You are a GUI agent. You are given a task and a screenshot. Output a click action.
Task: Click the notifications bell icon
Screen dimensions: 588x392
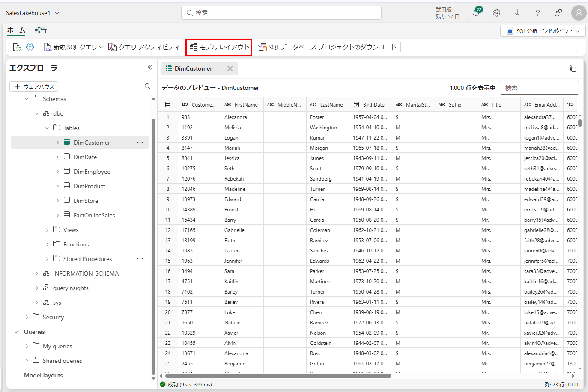476,13
